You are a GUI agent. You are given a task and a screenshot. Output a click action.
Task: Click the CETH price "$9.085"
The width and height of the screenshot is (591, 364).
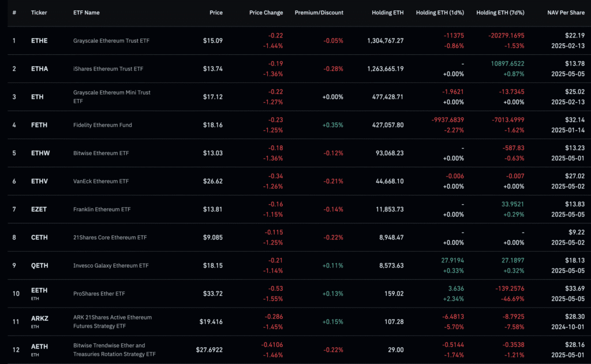point(212,238)
